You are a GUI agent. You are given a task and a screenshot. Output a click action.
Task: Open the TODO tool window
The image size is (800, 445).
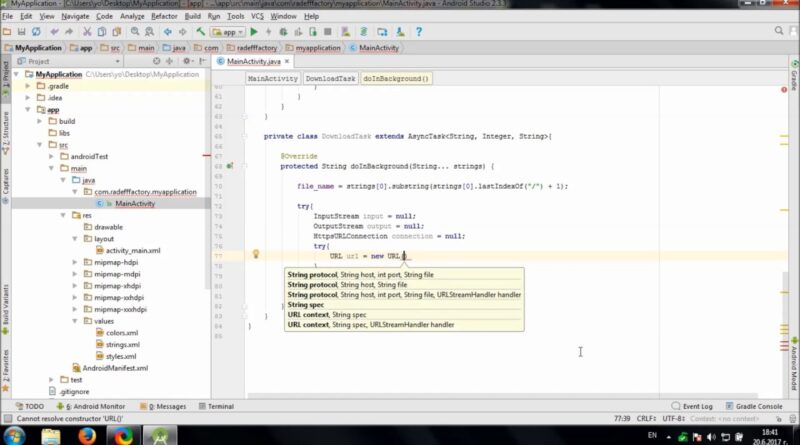30,406
